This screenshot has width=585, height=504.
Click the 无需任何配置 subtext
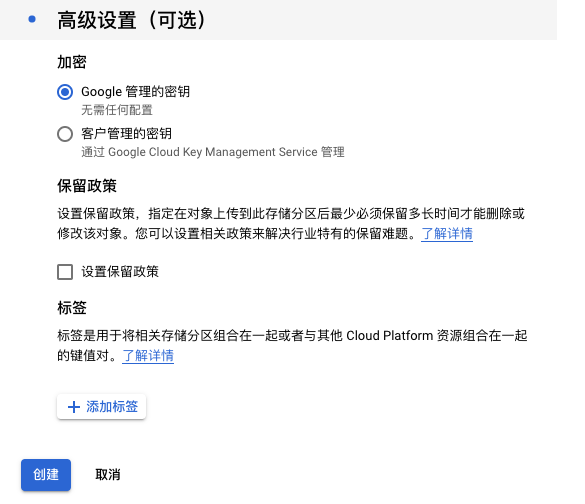(x=117, y=110)
